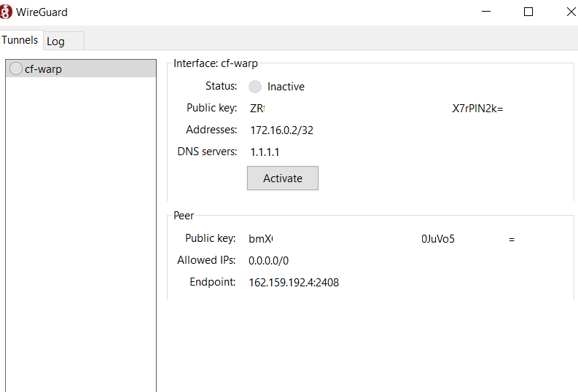Select the interface address 172.16.0.2/32
Screen dimensions: 578x392
click(281, 130)
